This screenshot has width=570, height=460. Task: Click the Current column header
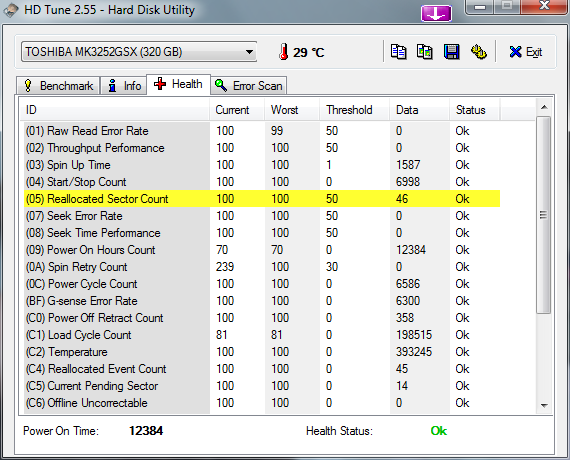237,110
